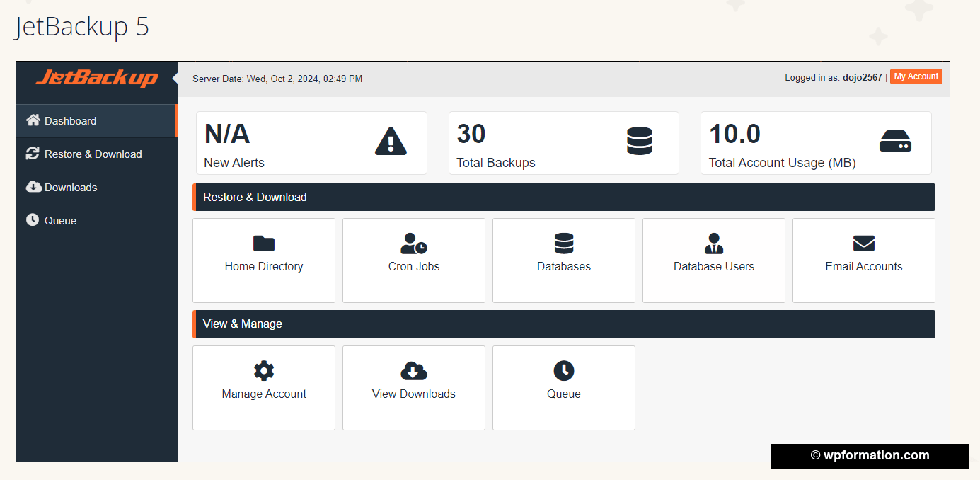Click the Downloads cloud icon in sidebar

[33, 187]
